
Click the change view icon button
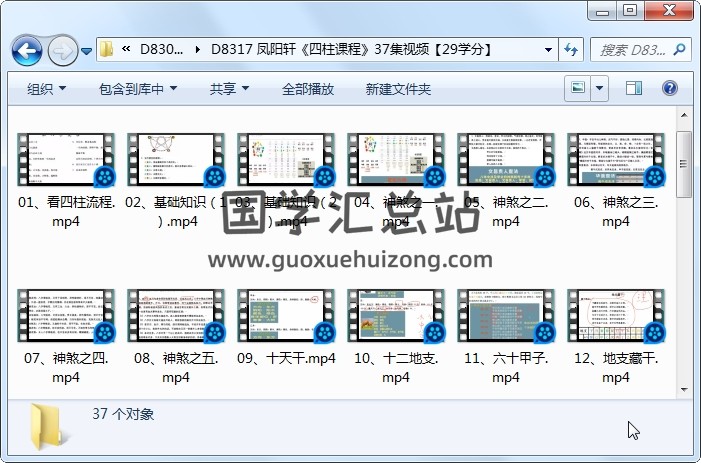pos(578,89)
